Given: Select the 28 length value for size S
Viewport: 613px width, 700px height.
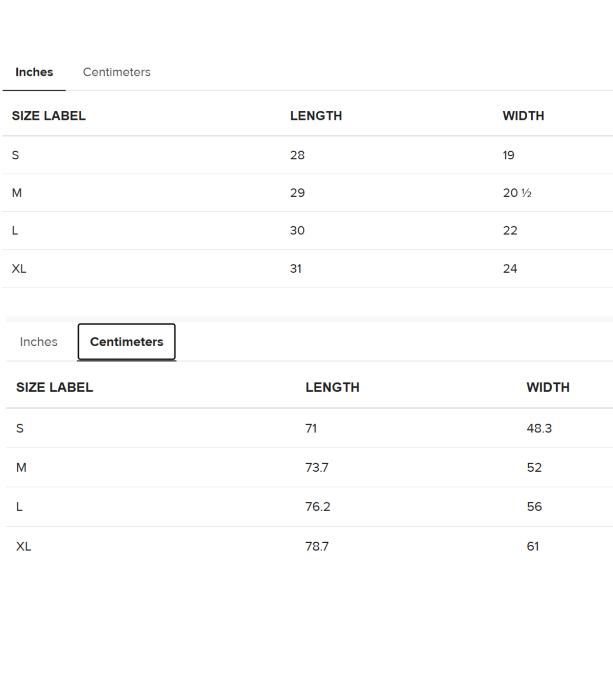Looking at the screenshot, I should coord(297,155).
